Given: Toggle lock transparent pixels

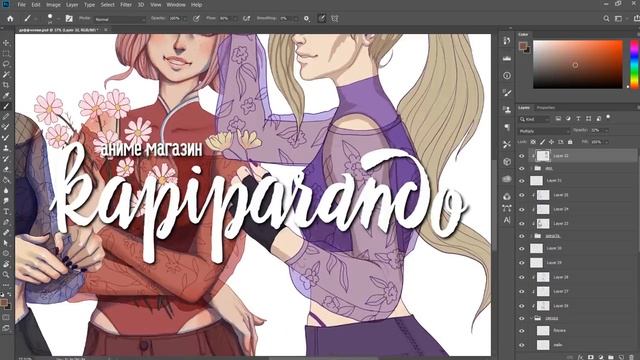Looking at the screenshot, I should [533, 142].
